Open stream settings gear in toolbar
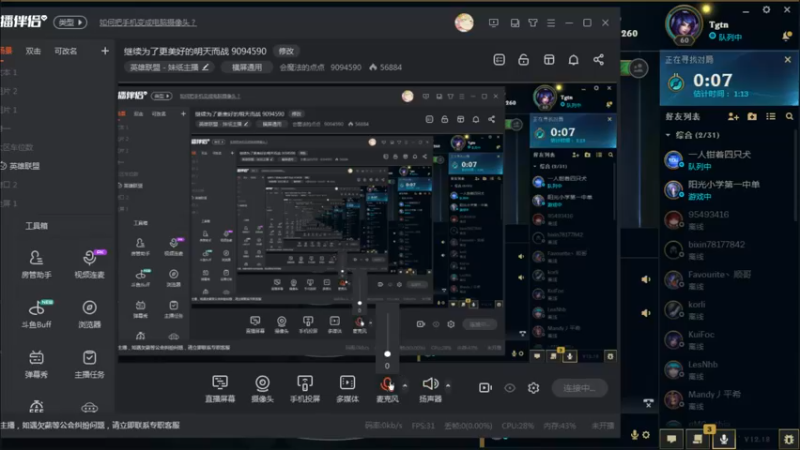The width and height of the screenshot is (800, 450). coord(534,388)
